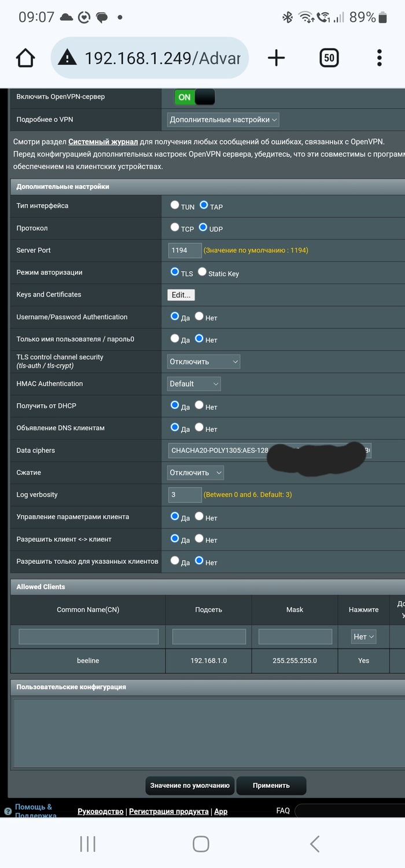Open Регистрация продукта link
The width and height of the screenshot is (405, 868).
tap(169, 811)
